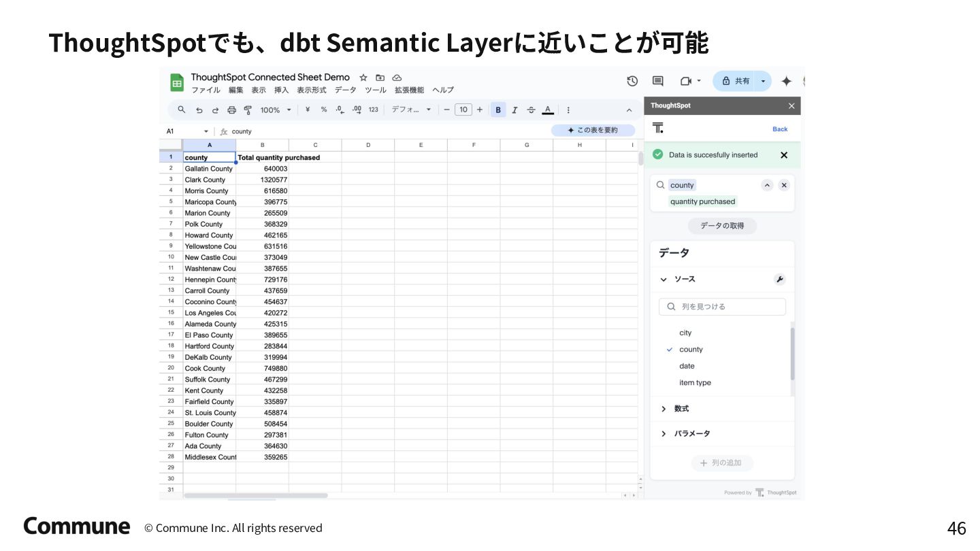Screen dimensions: 980x551
Task: Click the county search token
Action: [682, 185]
